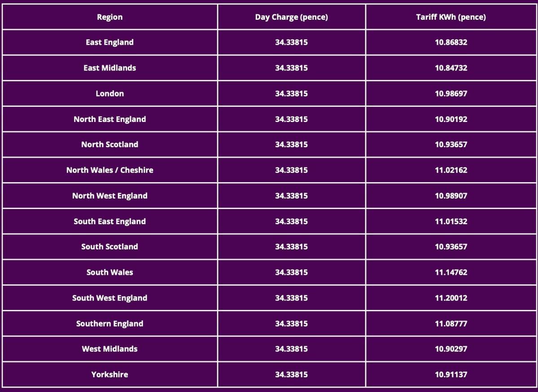Click the Day Charge (pence) column header
The image size is (538, 392).
(x=291, y=17)
